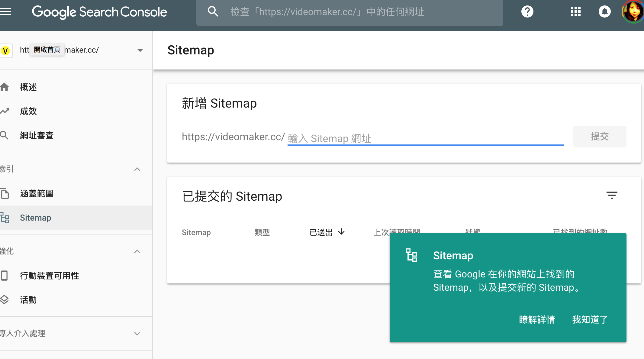Image resolution: width=644 pixels, height=359 pixels.
Task: Open the Google apps grid icon
Action: pos(576,12)
